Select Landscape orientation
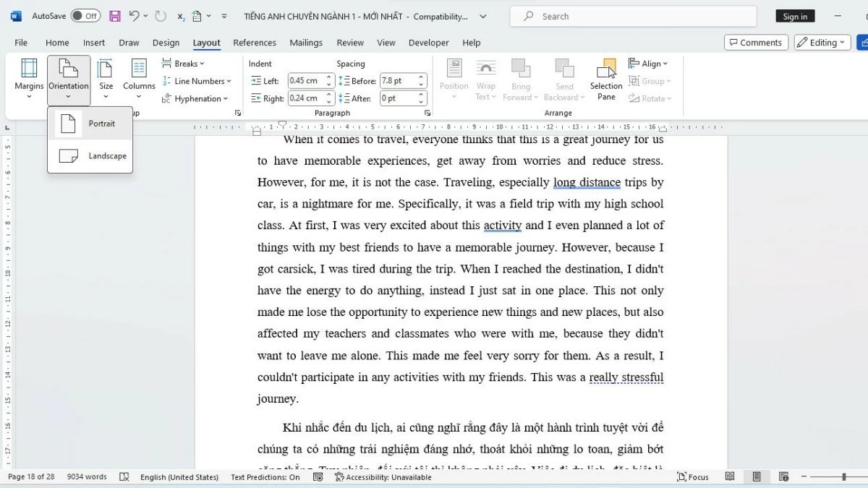Viewport: 868px width, 488px height. coord(107,155)
